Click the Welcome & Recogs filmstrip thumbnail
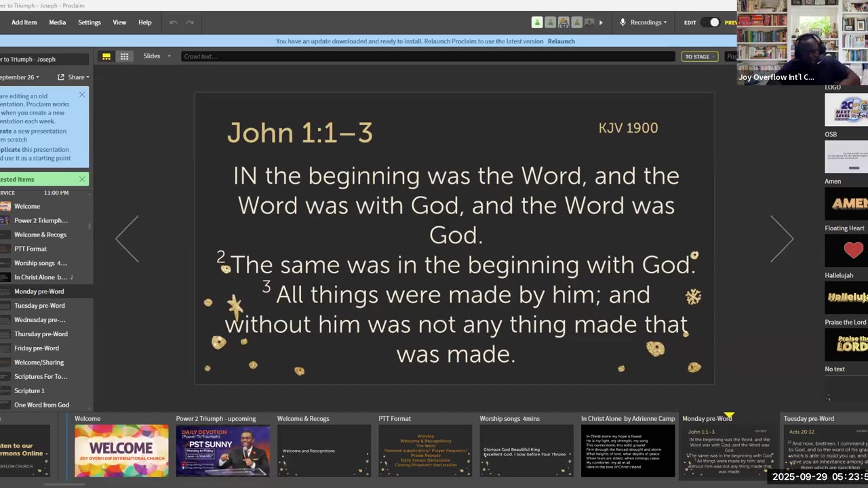 coord(324,451)
